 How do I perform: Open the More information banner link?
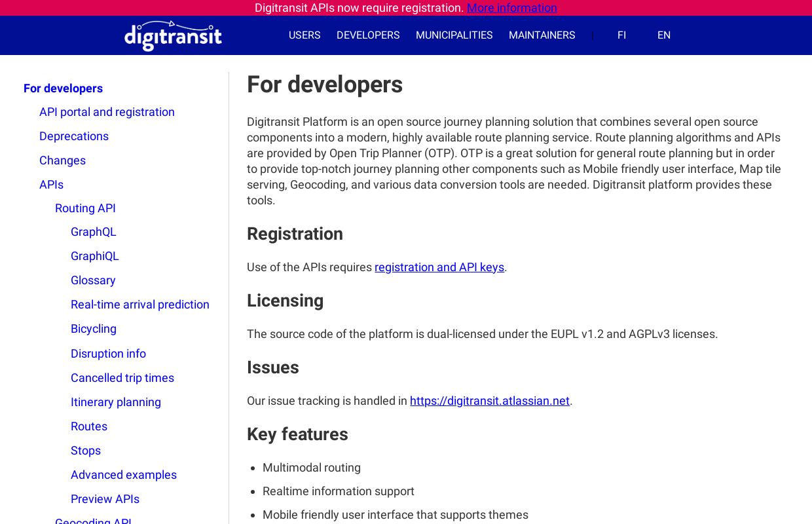[x=512, y=8]
